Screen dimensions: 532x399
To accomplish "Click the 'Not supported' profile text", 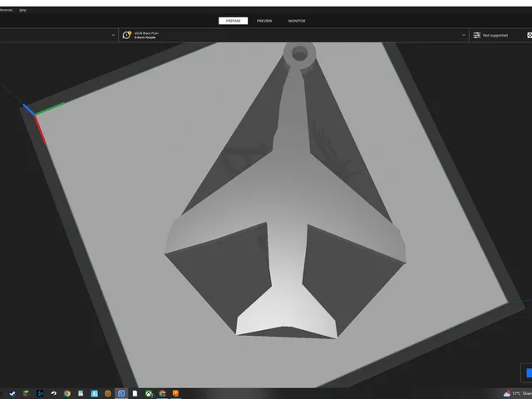I will (x=495, y=35).
